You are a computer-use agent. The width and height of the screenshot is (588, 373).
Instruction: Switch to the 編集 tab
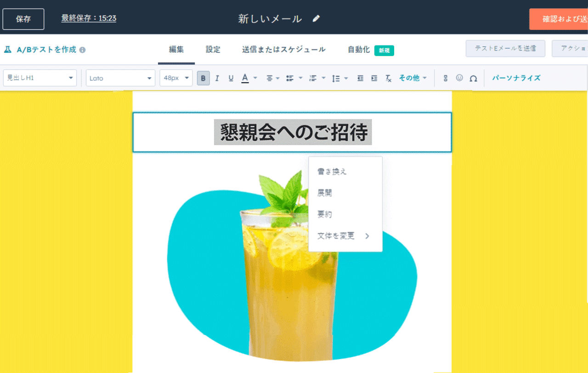176,50
